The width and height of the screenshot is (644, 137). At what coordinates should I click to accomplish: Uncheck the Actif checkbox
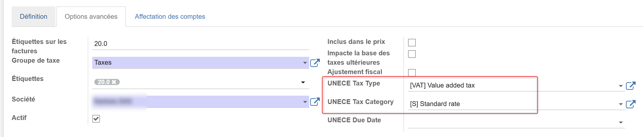click(96, 118)
